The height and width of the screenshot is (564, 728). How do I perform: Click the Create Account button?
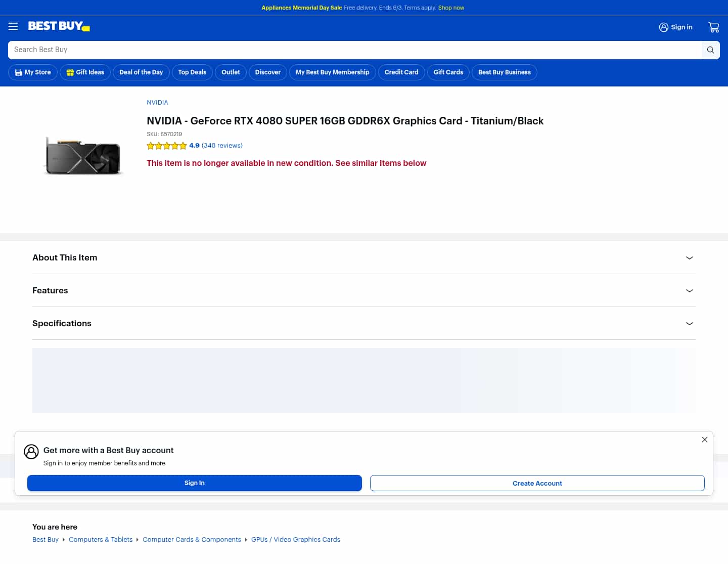point(537,483)
